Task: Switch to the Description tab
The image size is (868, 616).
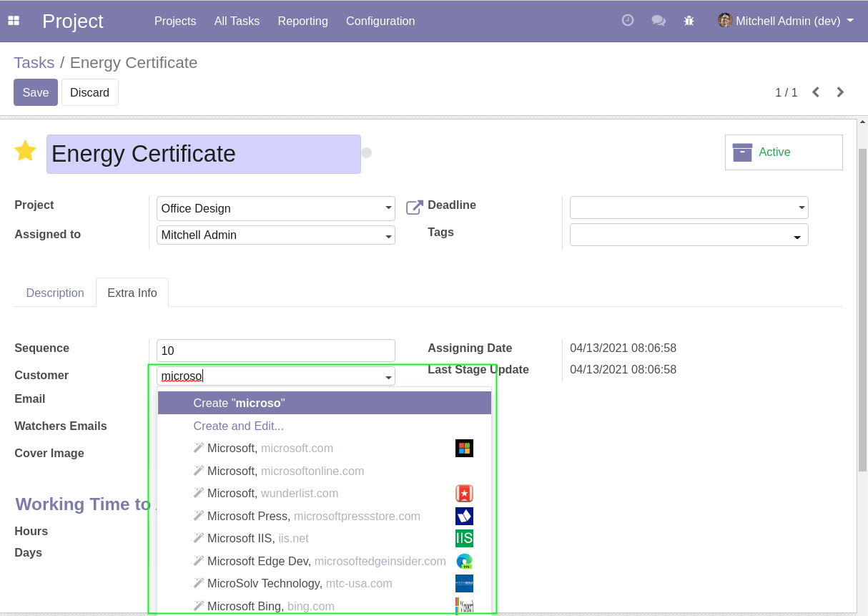Action: pos(55,293)
